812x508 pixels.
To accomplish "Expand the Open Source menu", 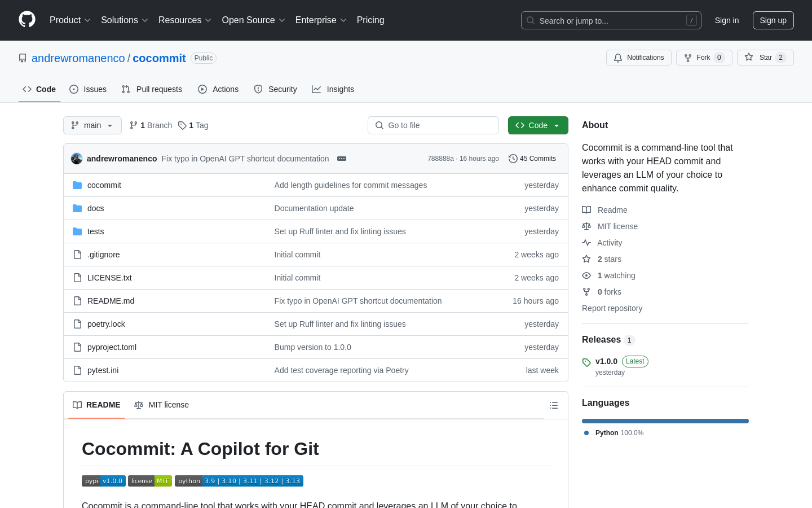I will [254, 20].
